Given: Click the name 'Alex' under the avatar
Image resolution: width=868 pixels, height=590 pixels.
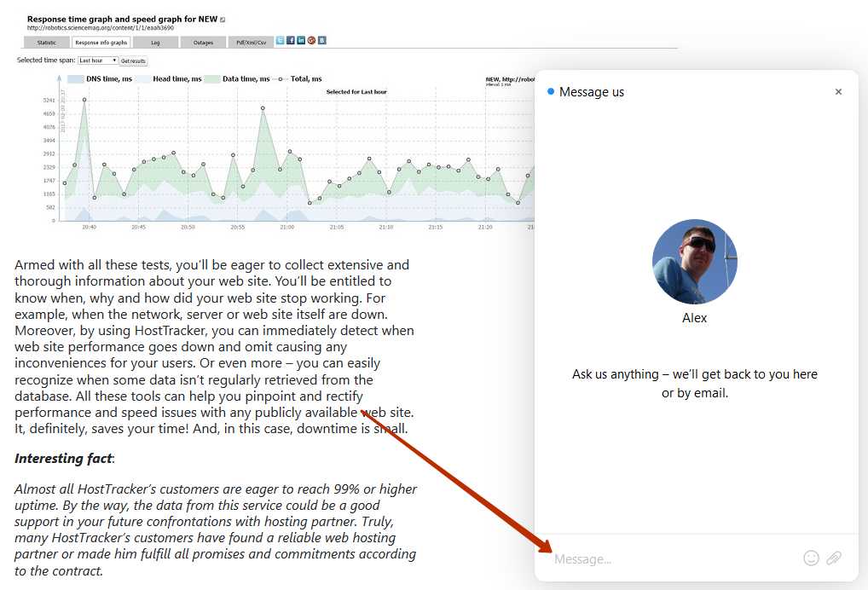Looking at the screenshot, I should click(x=694, y=318).
